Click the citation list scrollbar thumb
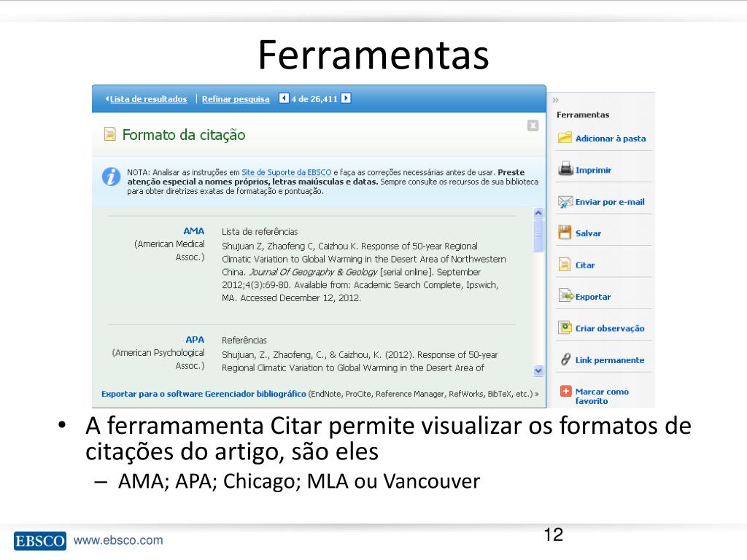747x560 pixels. [x=538, y=236]
